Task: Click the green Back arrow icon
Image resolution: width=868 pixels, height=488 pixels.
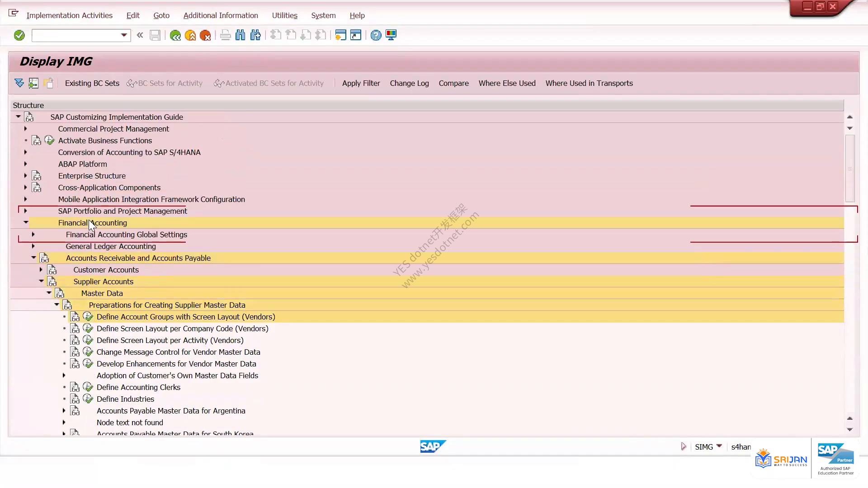Action: click(175, 35)
